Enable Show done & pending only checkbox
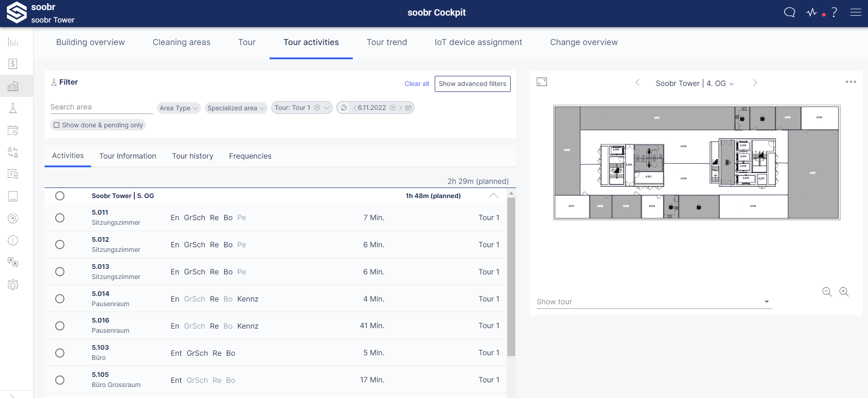 pos(57,125)
